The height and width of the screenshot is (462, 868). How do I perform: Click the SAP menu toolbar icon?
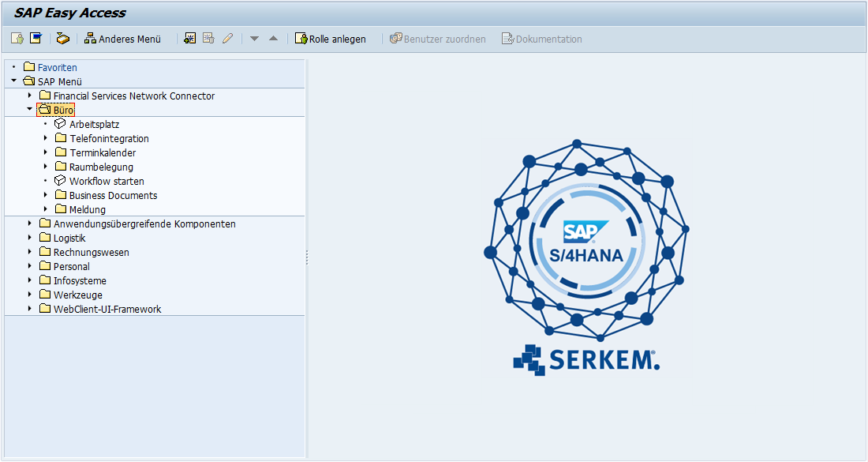[x=36, y=39]
